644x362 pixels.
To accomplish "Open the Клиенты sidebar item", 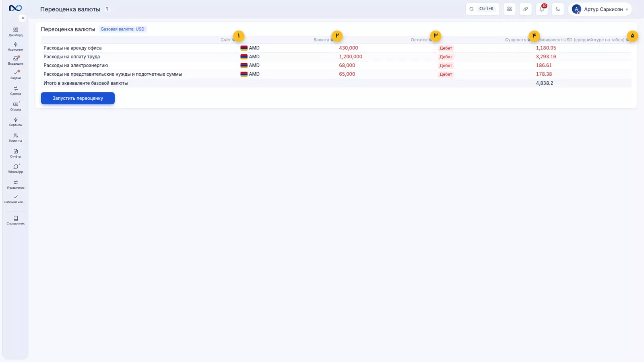I will pos(15,138).
